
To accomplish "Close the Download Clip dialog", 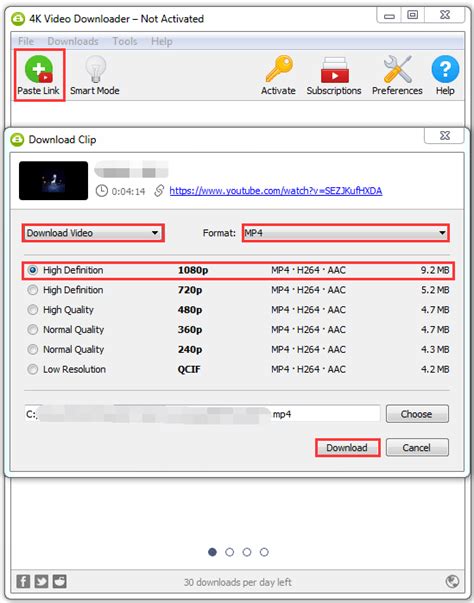I will coord(445,135).
